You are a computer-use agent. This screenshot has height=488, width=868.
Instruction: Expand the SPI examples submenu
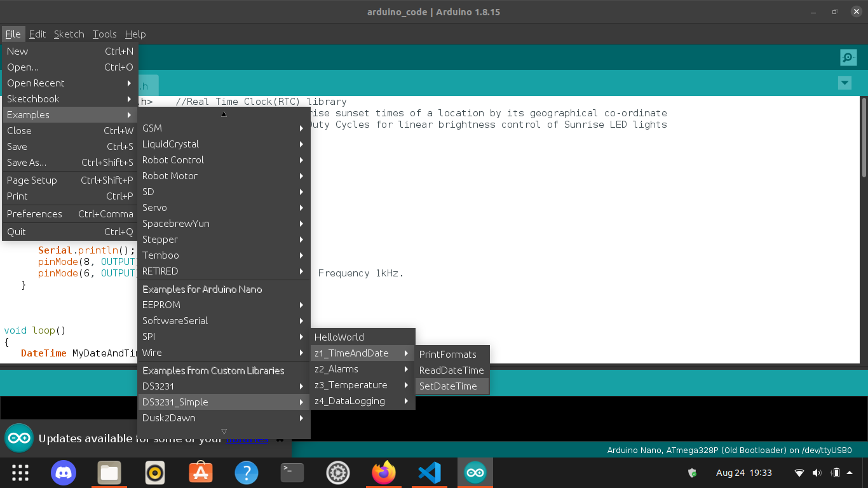click(x=224, y=337)
